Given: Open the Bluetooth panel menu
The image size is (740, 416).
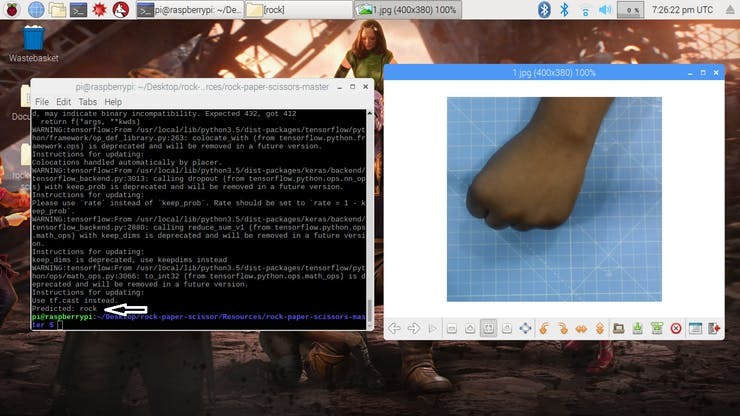Looking at the screenshot, I should tap(564, 9).
